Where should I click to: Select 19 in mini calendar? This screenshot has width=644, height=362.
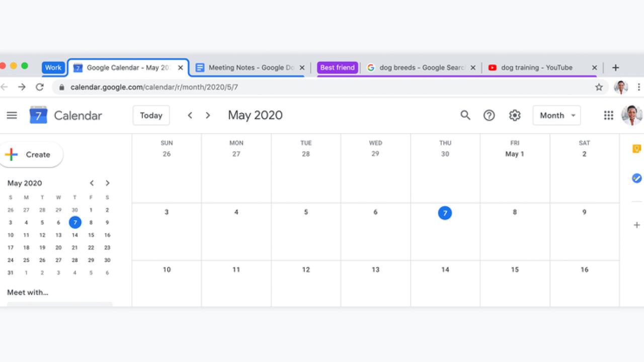(x=42, y=247)
